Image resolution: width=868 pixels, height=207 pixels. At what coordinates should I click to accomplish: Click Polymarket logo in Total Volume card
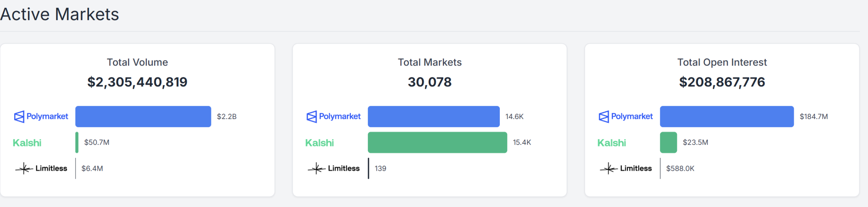[41, 117]
